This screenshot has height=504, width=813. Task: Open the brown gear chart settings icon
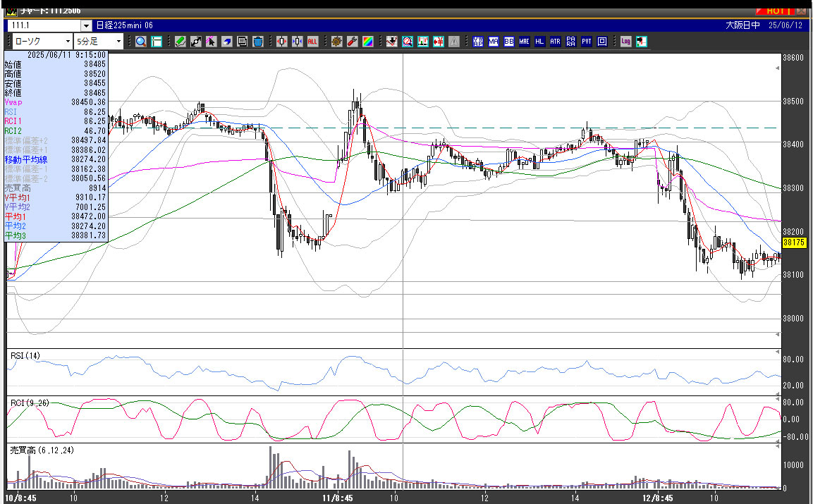[336, 42]
